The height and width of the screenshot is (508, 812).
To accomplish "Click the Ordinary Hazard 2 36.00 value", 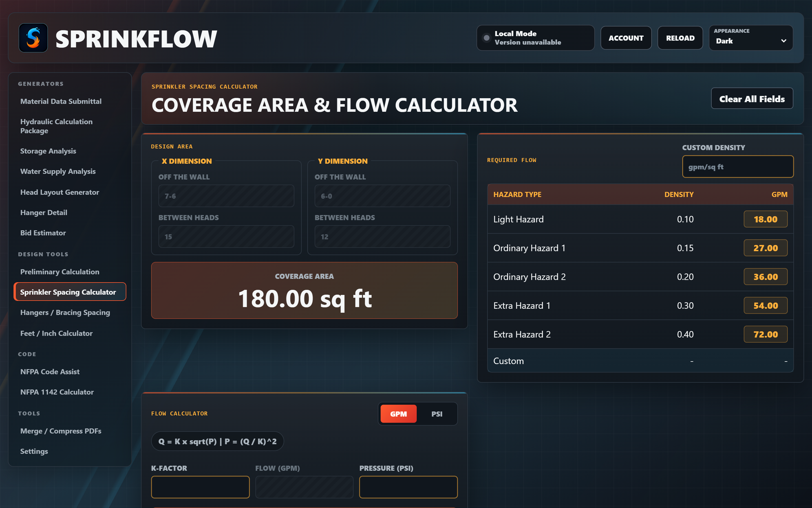I will (765, 277).
